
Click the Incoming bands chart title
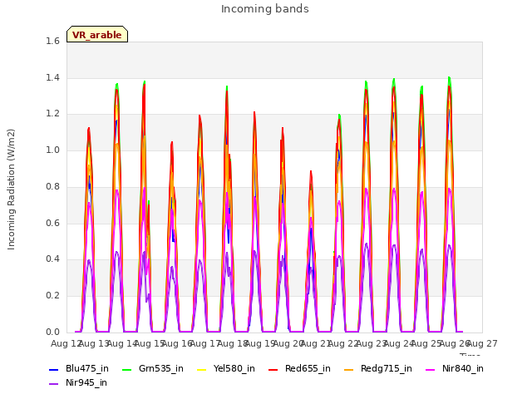[x=265, y=9]
